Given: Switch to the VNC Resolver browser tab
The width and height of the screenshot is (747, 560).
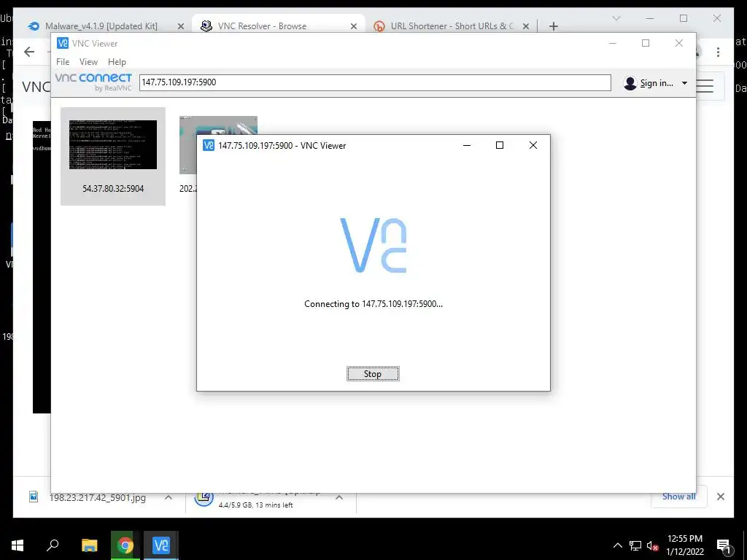Looking at the screenshot, I should click(262, 26).
